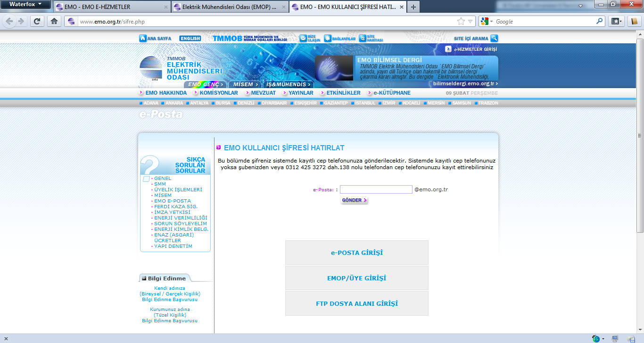Image resolution: width=644 pixels, height=343 pixels.
Task: Click the e-Posta username input field
Action: (376, 189)
